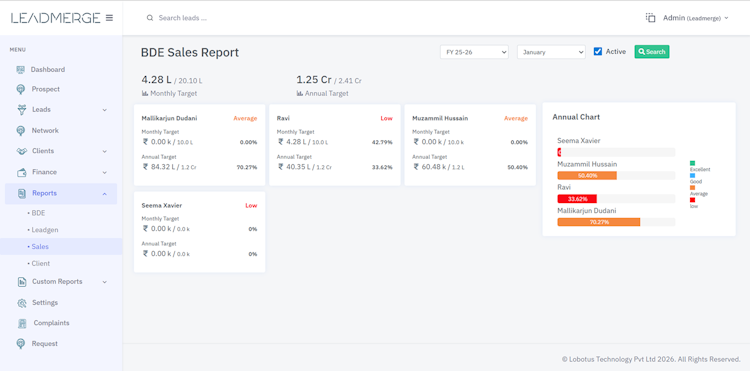Click the Prospect sidebar icon
Viewport: 750px width, 371px height.
(x=21, y=89)
